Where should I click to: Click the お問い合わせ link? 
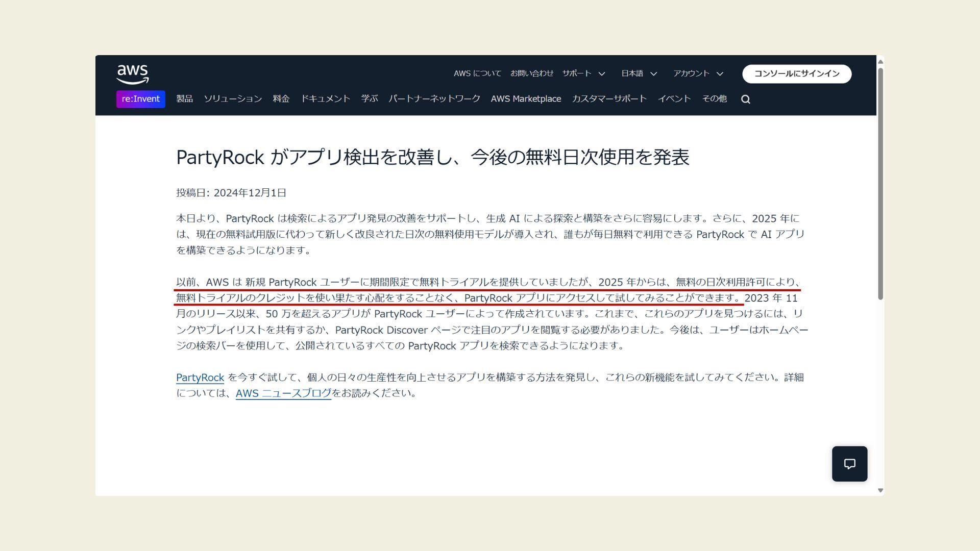point(532,73)
